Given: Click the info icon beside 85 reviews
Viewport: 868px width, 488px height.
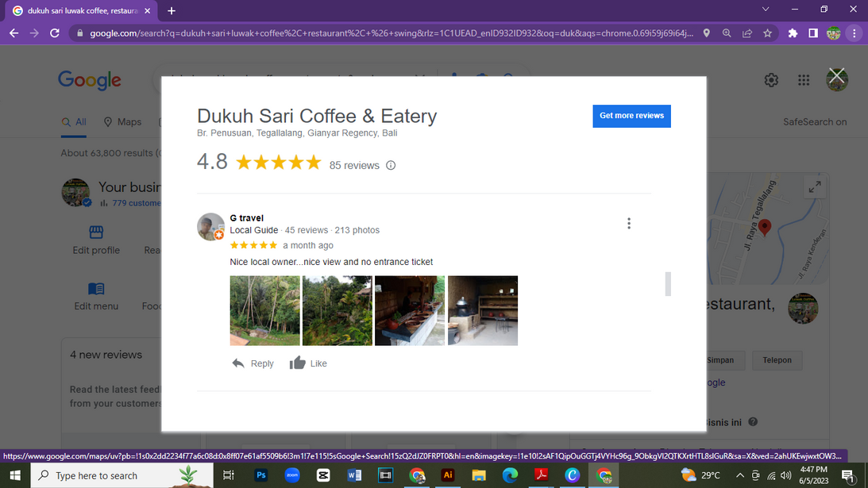Looking at the screenshot, I should click(x=391, y=166).
